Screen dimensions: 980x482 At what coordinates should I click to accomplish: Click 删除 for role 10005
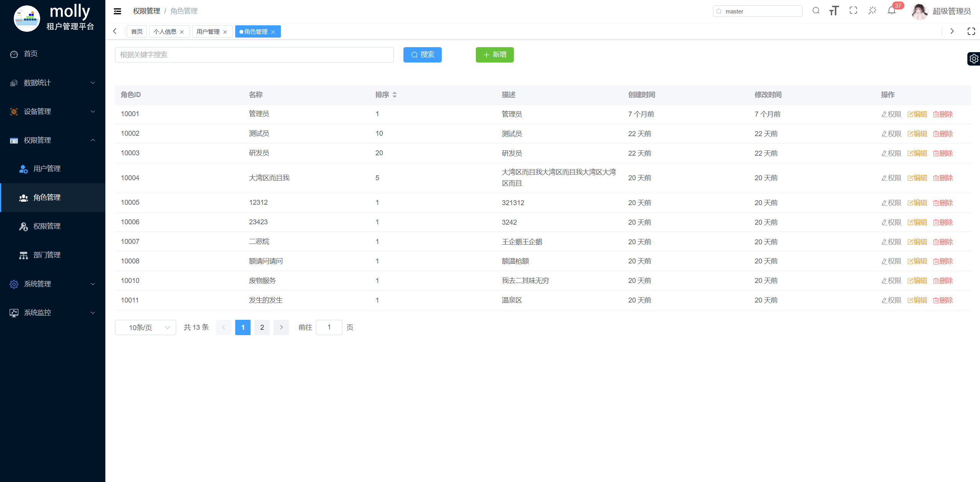point(943,203)
